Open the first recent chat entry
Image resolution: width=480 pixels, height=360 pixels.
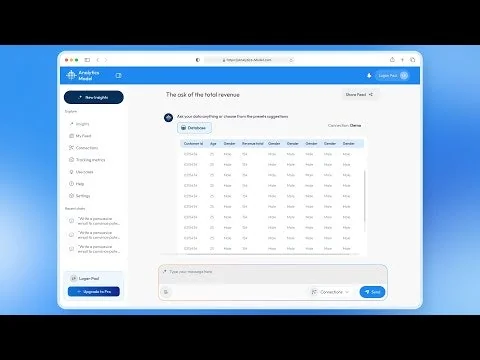coord(95,221)
